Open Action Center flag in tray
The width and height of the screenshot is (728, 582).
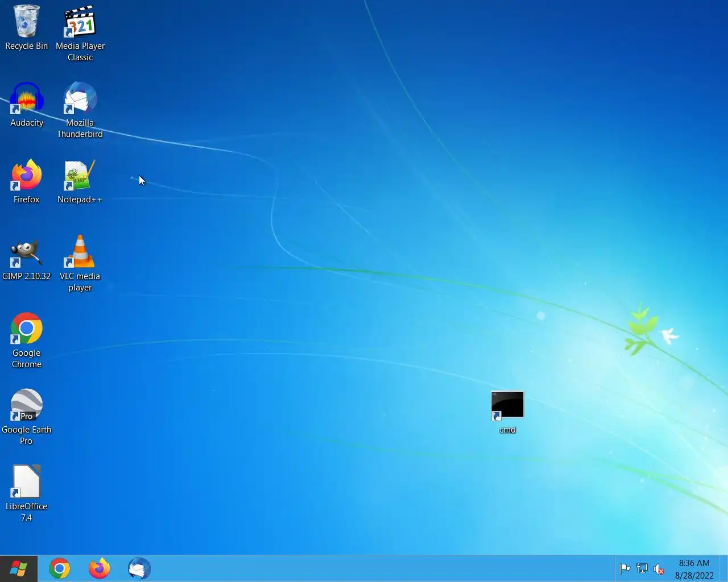(x=624, y=568)
